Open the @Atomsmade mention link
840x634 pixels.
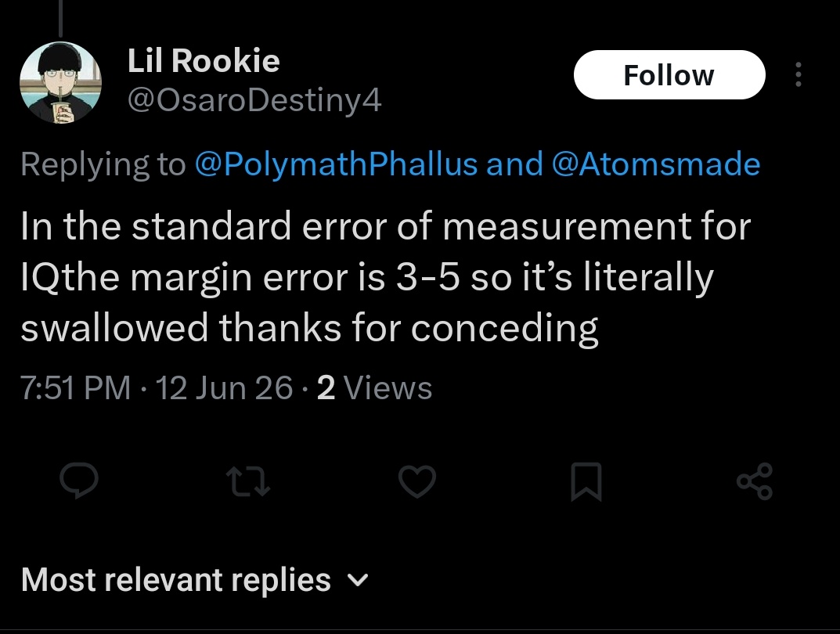pyautogui.click(x=656, y=164)
